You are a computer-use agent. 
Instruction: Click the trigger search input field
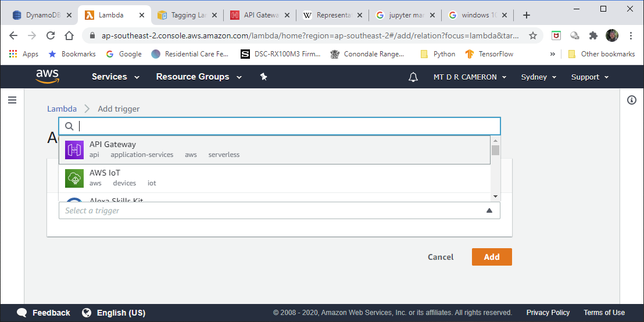point(280,126)
